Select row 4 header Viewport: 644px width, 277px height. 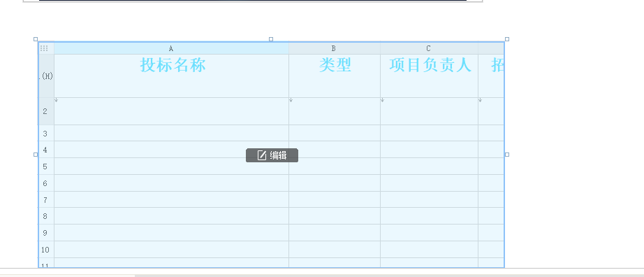point(46,150)
